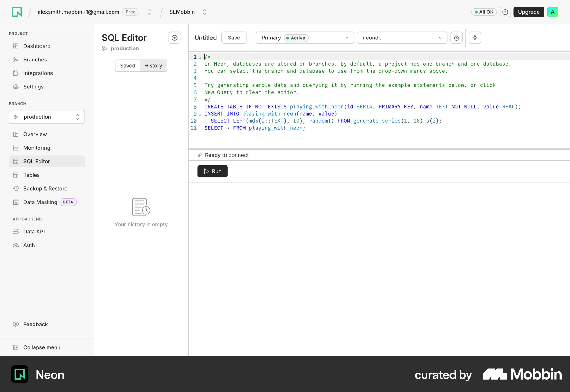This screenshot has height=392, width=570.
Task: Open the user avatar A menu
Action: pyautogui.click(x=552, y=12)
